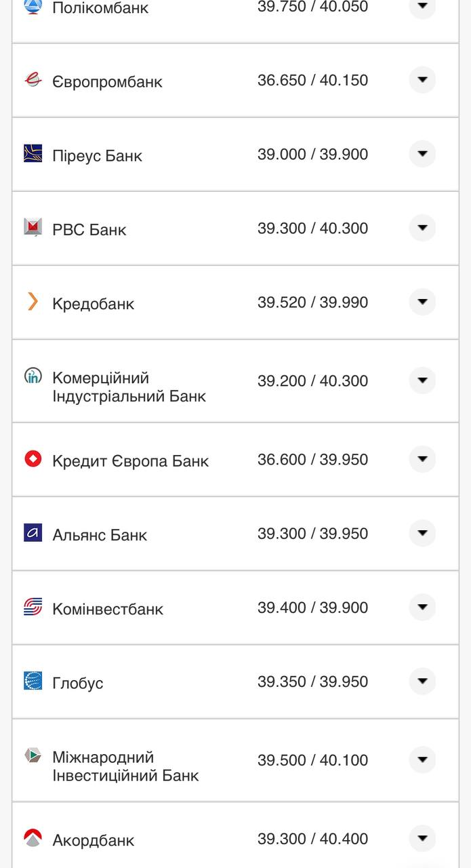This screenshot has height=868, width=471.
Task: Expand the Піреус Банк row arrow
Action: point(422,154)
